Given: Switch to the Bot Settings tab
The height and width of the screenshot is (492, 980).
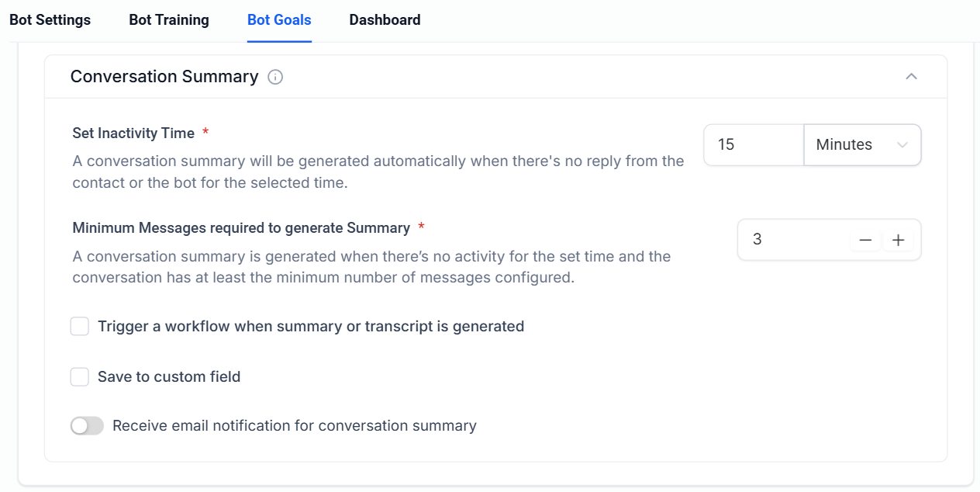Looking at the screenshot, I should click(50, 20).
